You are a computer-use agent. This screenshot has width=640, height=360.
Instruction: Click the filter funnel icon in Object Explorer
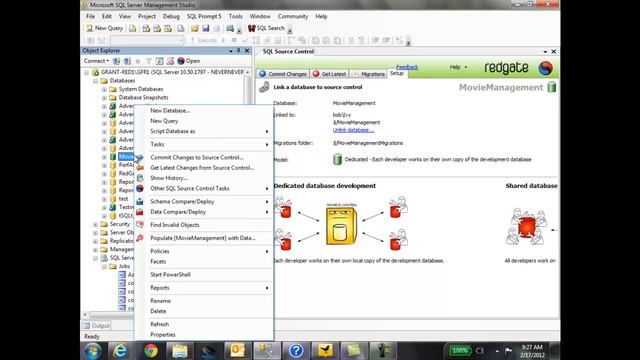(x=149, y=61)
